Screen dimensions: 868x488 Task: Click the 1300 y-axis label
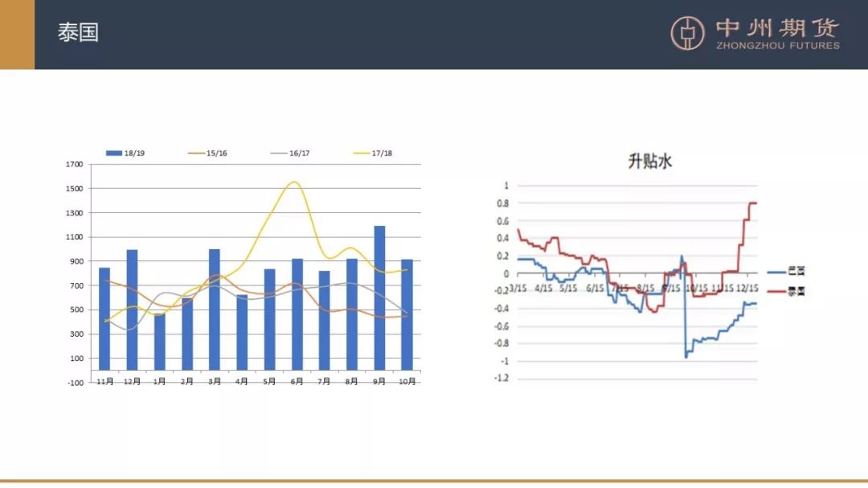pyautogui.click(x=74, y=213)
